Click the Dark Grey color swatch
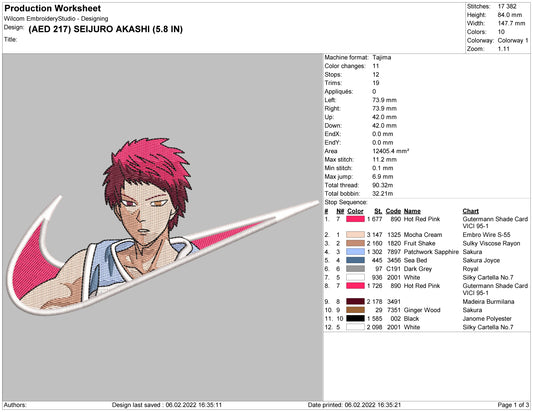 tap(355, 269)
